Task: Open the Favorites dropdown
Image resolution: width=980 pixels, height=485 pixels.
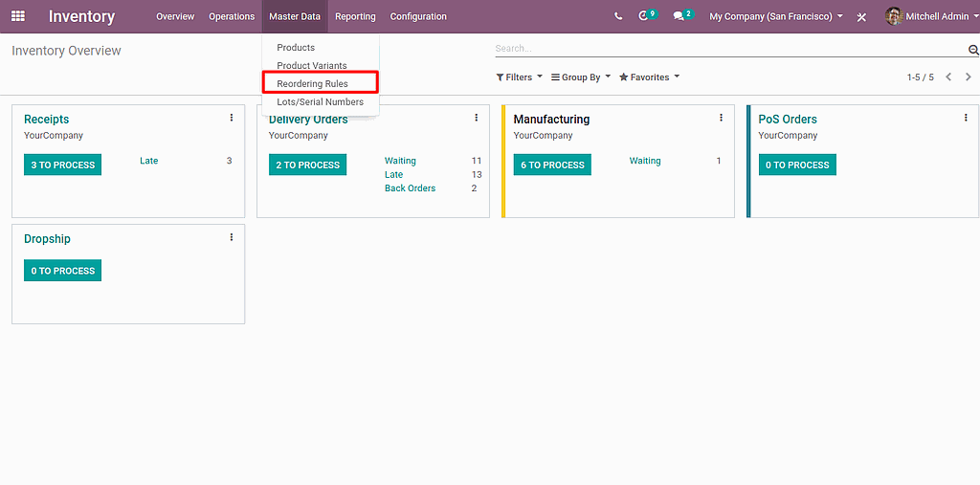Action: [x=649, y=77]
